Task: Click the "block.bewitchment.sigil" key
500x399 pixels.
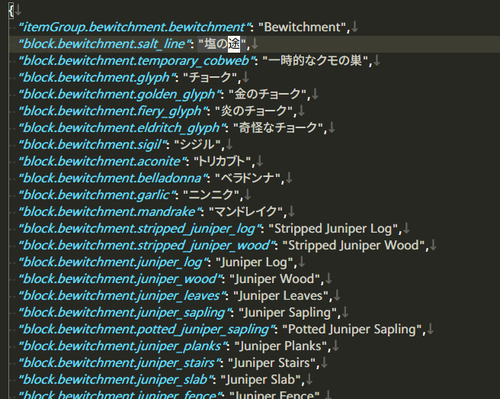Action: (x=93, y=145)
